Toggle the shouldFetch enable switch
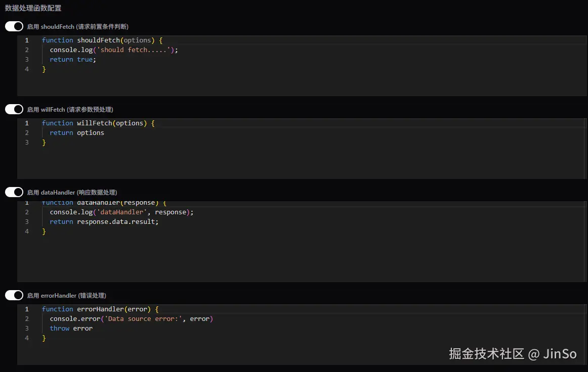This screenshot has width=588, height=372. click(14, 26)
